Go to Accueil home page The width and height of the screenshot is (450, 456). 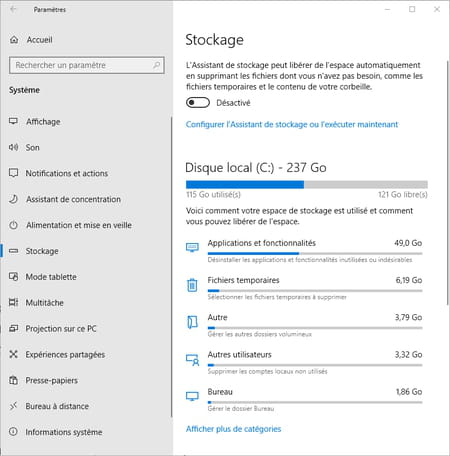coord(40,40)
